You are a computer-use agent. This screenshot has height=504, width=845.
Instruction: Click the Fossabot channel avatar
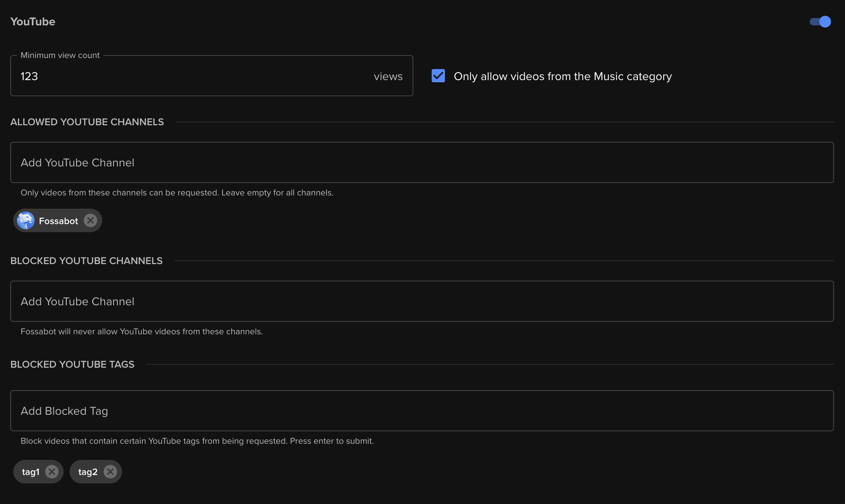(x=25, y=220)
